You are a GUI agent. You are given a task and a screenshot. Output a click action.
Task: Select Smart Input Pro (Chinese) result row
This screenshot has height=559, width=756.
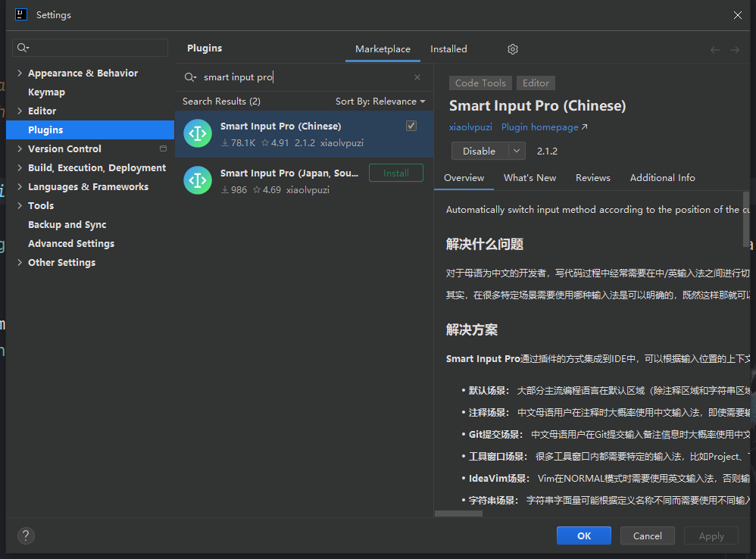click(304, 134)
